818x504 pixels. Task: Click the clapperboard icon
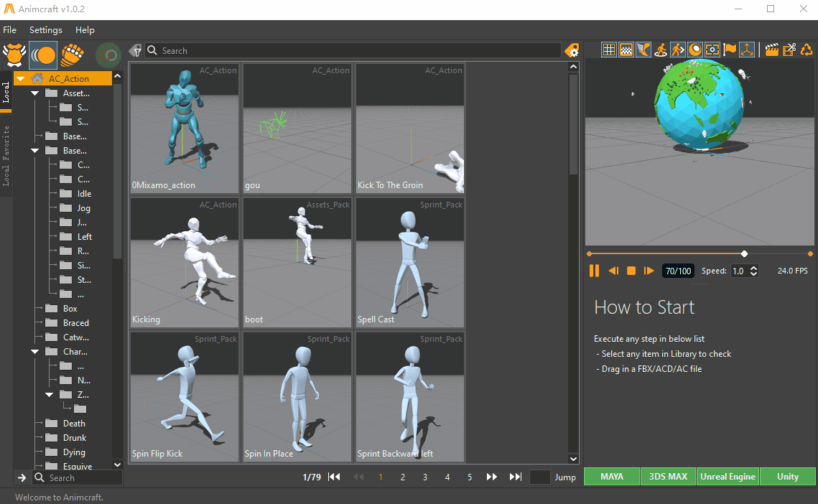tap(771, 50)
